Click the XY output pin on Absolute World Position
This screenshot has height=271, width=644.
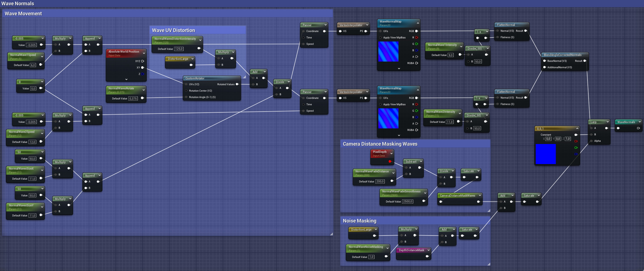coord(143,68)
